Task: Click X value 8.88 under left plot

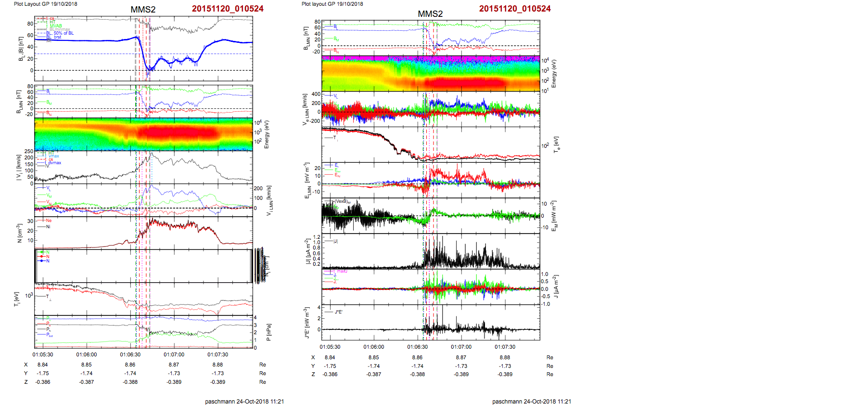Action: pos(217,365)
